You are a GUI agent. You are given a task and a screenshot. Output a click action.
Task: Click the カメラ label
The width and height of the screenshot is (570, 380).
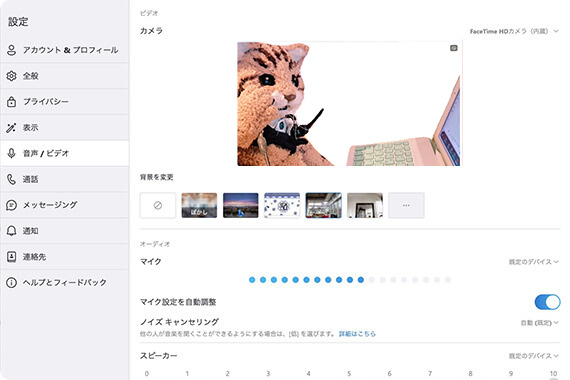(151, 31)
